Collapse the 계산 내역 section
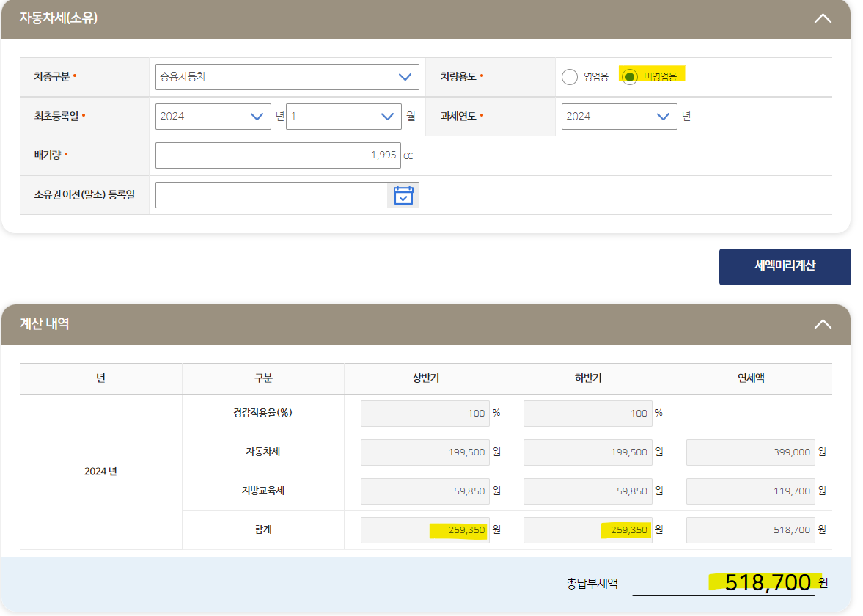Screen dimensions: 863x616 coord(822,324)
